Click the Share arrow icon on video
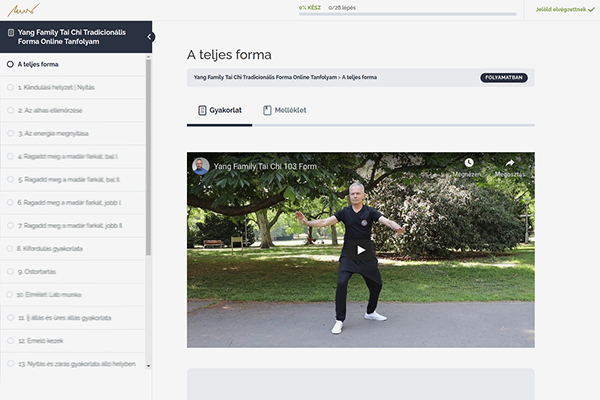Viewport: 600px width, 400px height. [x=509, y=162]
